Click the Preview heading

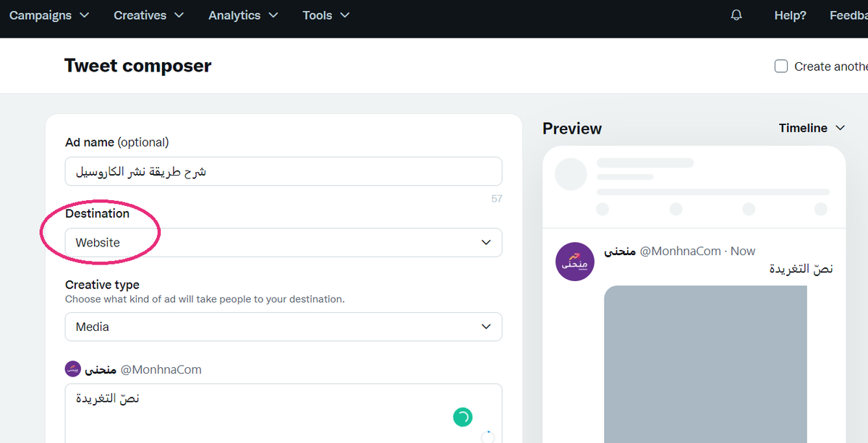point(572,129)
